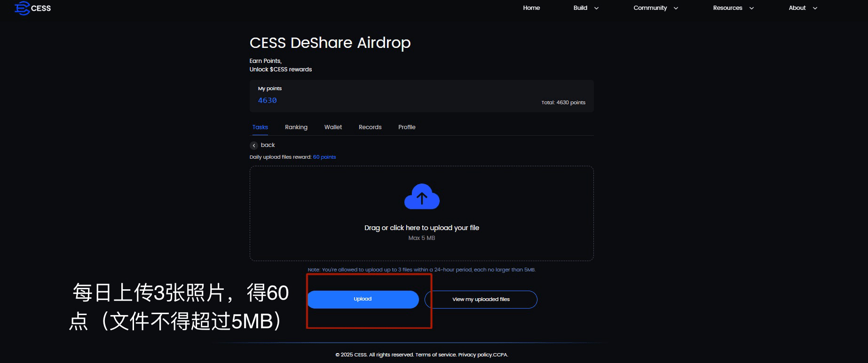
Task: Click the 24-hour upload limit note
Action: tap(422, 270)
